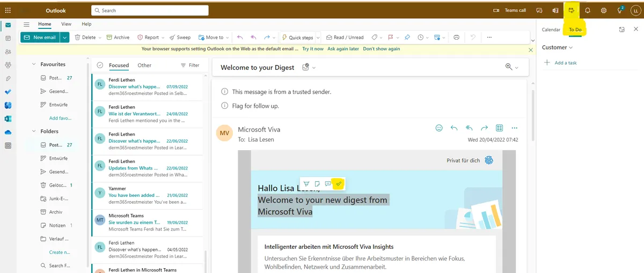This screenshot has height=273, width=644.
Task: Open the Filter button in message list
Action: point(190,65)
